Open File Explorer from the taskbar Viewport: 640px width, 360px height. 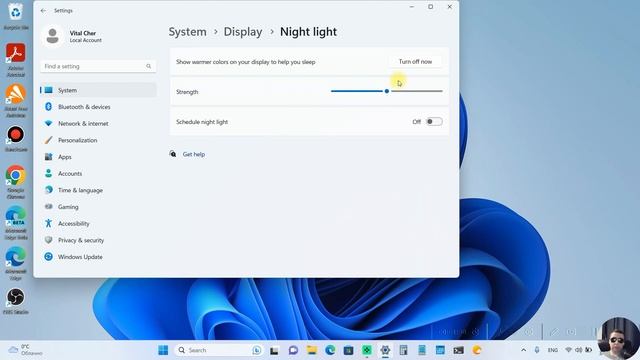click(x=312, y=350)
